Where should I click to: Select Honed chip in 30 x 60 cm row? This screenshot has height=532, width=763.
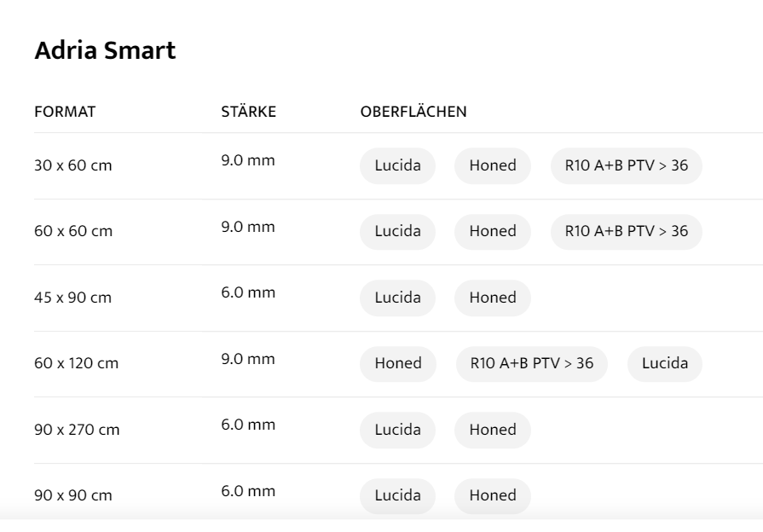[492, 165]
